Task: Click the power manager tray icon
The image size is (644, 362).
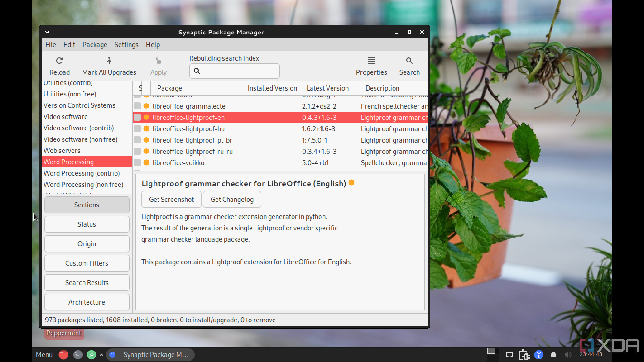Action: (524, 355)
